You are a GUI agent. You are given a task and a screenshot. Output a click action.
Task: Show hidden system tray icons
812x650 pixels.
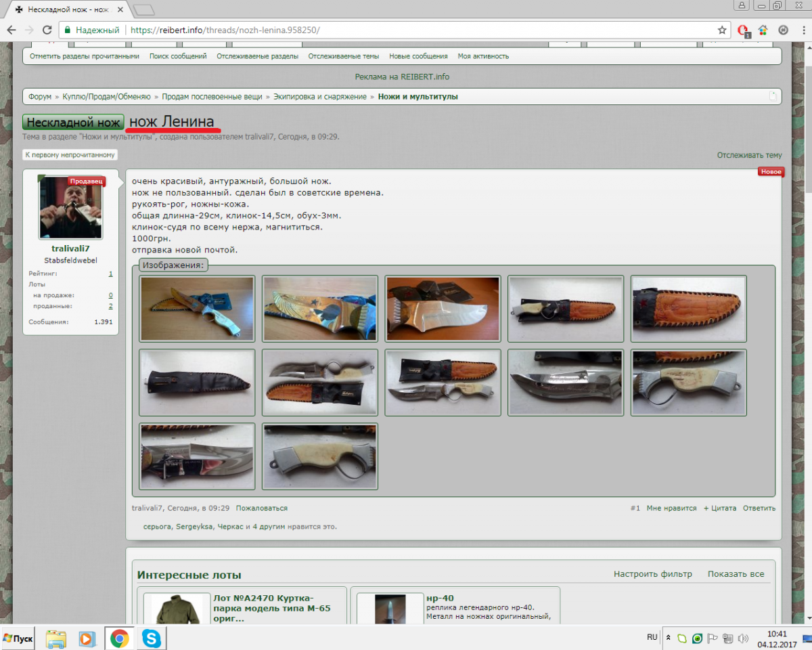pyautogui.click(x=669, y=638)
